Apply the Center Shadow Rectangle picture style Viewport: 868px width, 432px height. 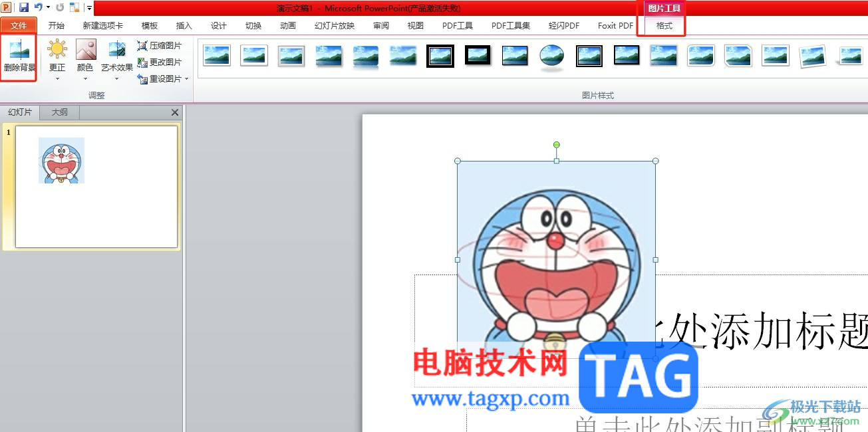click(x=664, y=56)
